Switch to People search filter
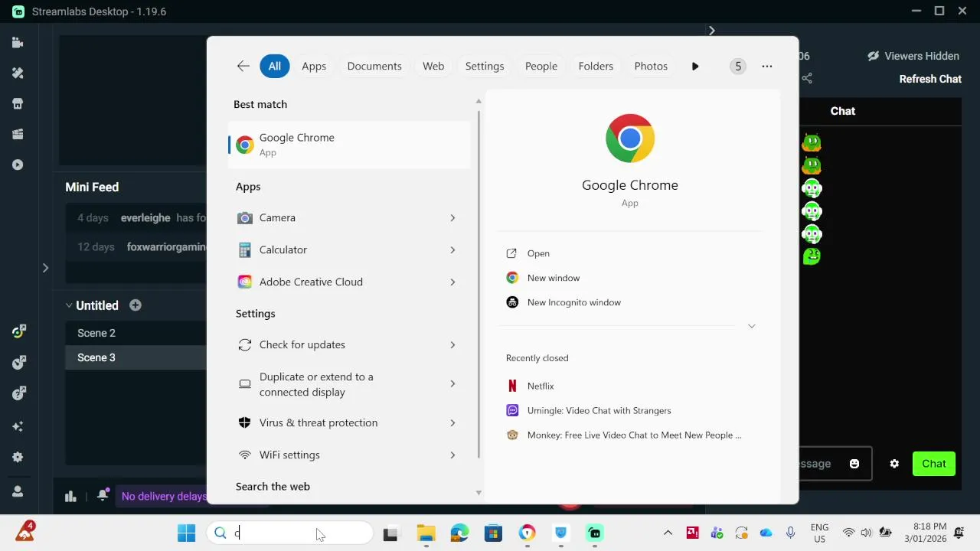 click(x=541, y=66)
